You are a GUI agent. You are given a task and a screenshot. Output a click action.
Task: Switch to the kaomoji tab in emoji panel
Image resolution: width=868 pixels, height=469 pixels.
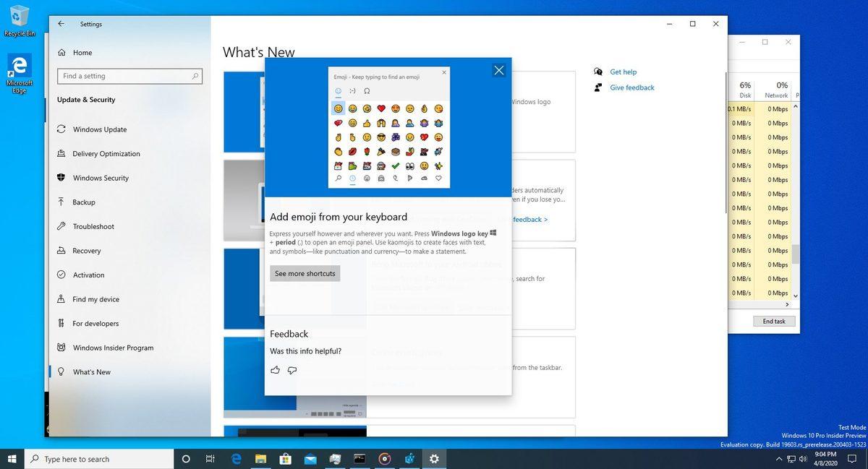coord(352,90)
